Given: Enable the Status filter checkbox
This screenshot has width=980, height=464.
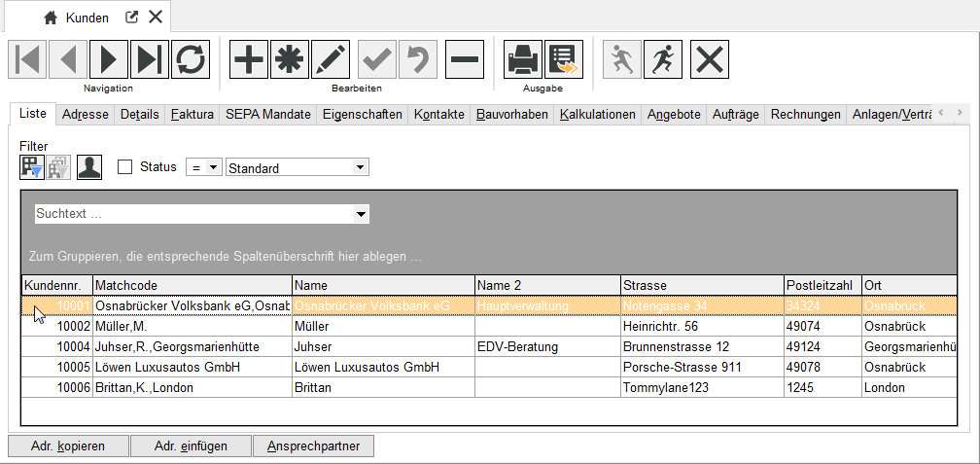Looking at the screenshot, I should (x=125, y=167).
